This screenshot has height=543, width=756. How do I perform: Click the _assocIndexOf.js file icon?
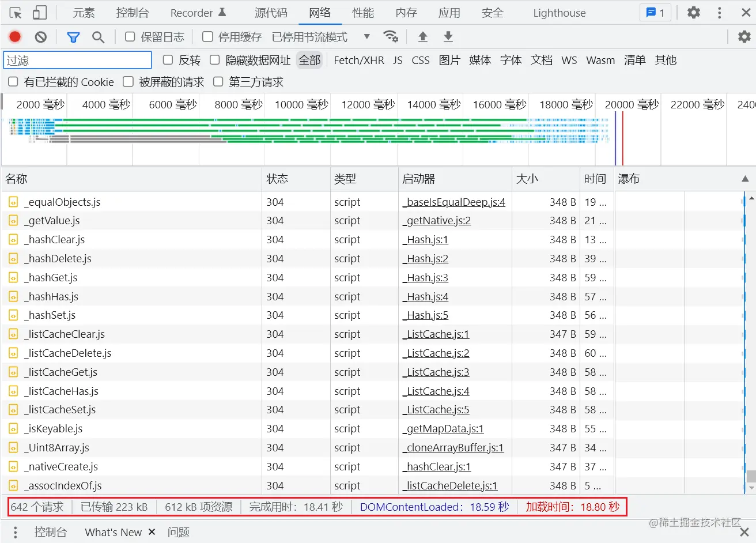pyautogui.click(x=13, y=486)
